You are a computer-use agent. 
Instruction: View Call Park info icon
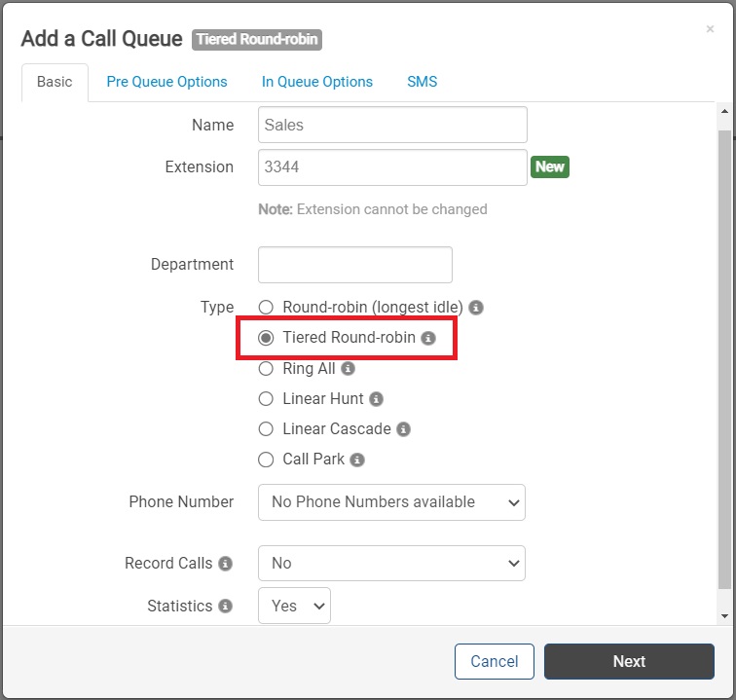[x=357, y=460]
